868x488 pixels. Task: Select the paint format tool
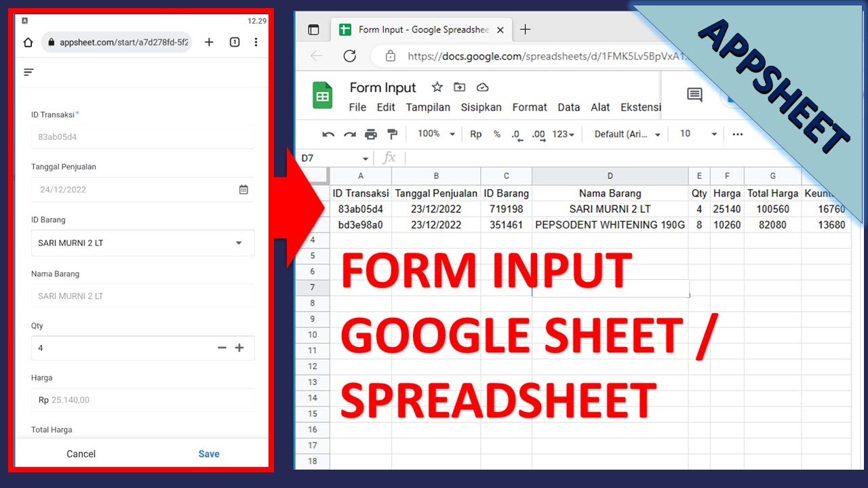pyautogui.click(x=392, y=134)
